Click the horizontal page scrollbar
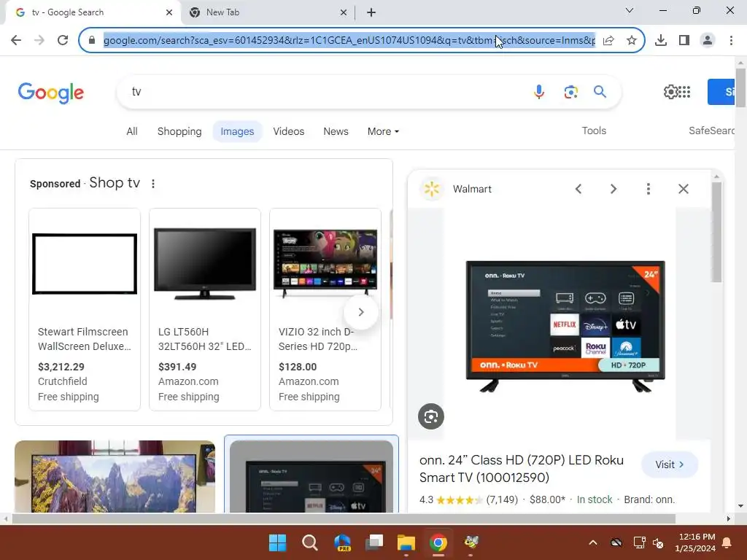Image resolution: width=747 pixels, height=560 pixels. pyautogui.click(x=344, y=518)
